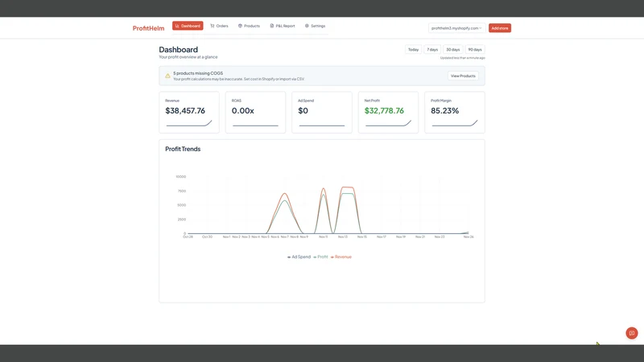Click the Add store button
The image size is (644, 362).
(500, 28)
